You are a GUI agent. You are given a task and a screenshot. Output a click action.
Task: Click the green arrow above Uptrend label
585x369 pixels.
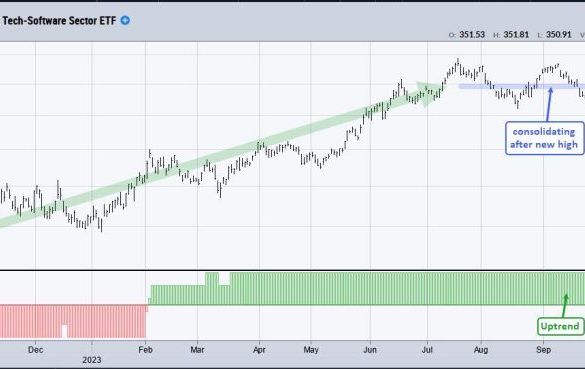(564, 306)
